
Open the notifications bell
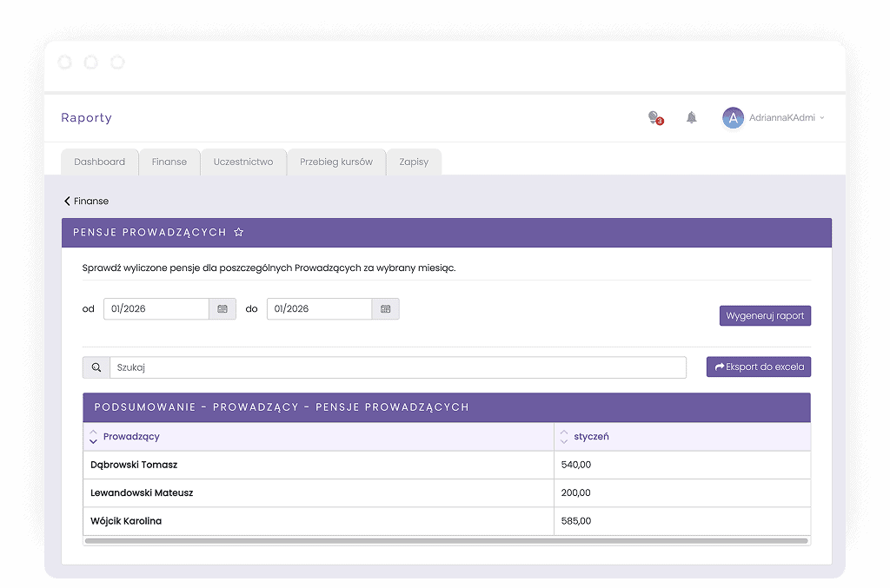click(691, 117)
